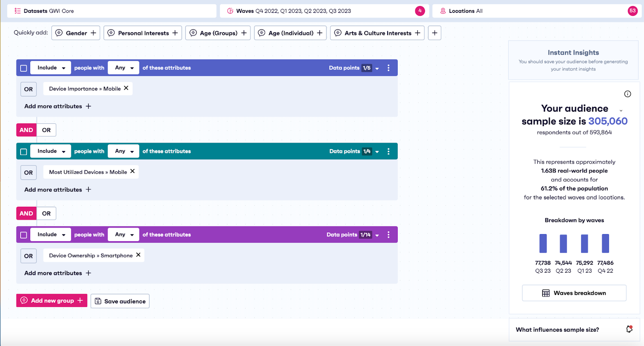The width and height of the screenshot is (644, 346).
Task: Click OR operator beside Most Utilized Devices
Action: pos(29,172)
